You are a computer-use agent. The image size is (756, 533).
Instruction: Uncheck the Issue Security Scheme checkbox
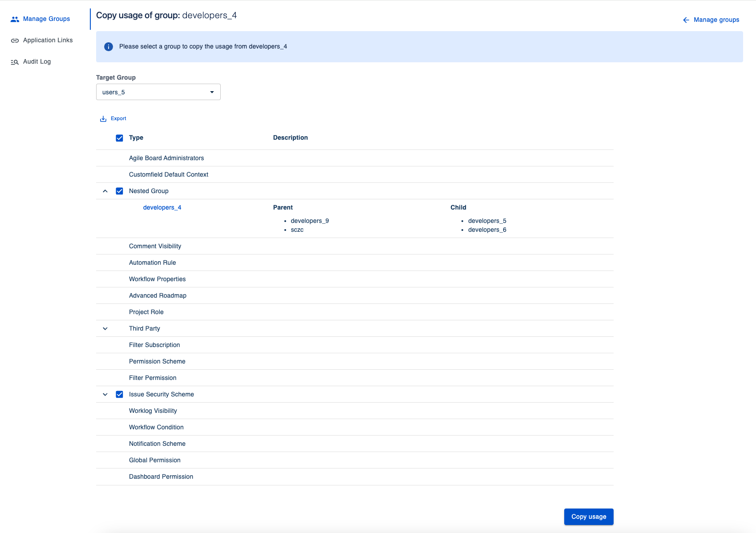pyautogui.click(x=119, y=395)
